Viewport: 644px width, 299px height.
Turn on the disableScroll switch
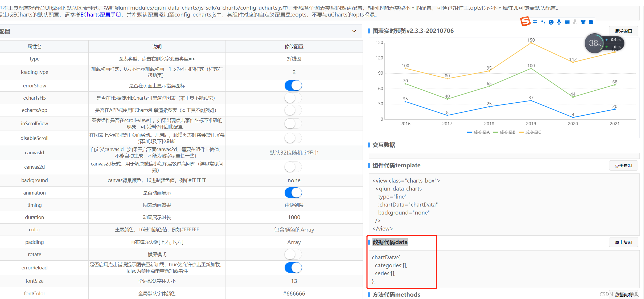point(293,138)
